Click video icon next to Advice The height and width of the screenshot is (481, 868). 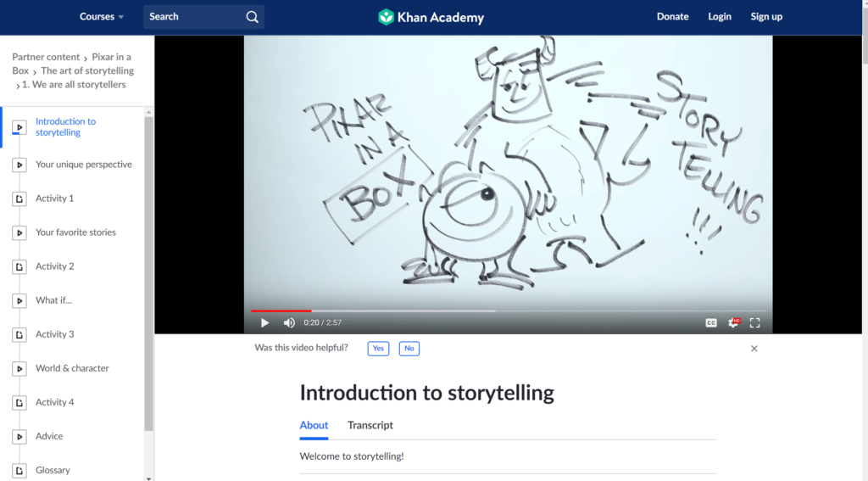point(19,437)
